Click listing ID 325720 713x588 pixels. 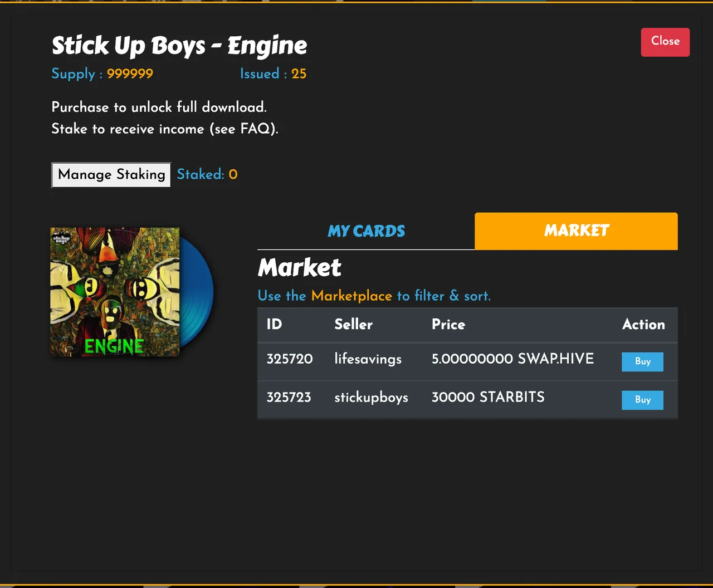click(290, 359)
